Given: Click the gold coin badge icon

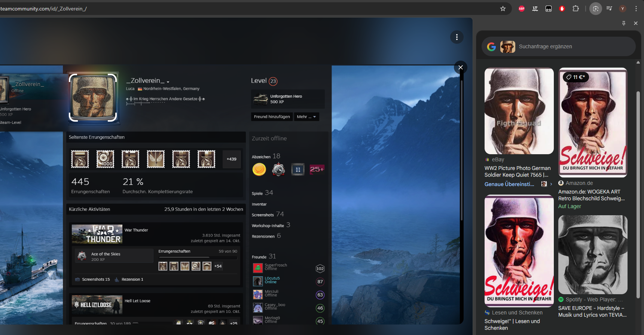Looking at the screenshot, I should click(x=259, y=170).
